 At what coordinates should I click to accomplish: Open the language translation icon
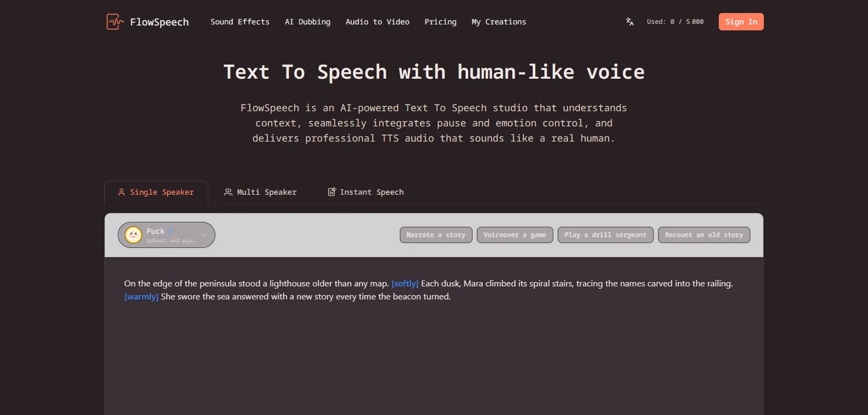pyautogui.click(x=630, y=22)
